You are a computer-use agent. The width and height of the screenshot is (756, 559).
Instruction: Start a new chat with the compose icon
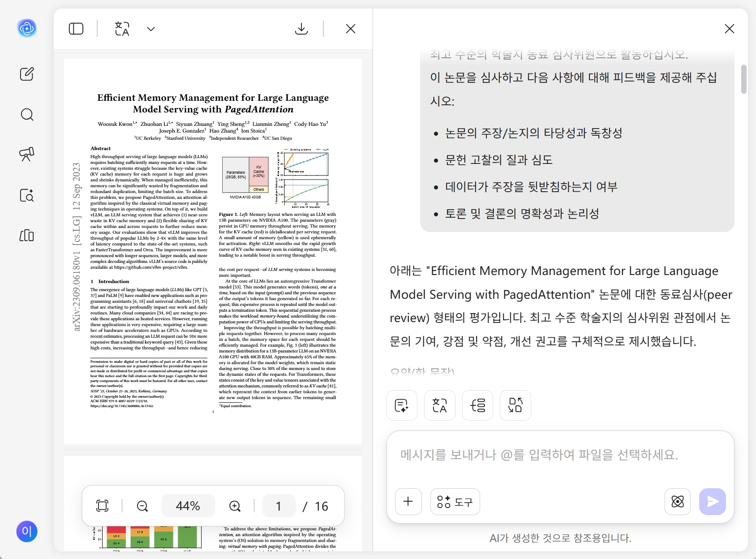27,74
